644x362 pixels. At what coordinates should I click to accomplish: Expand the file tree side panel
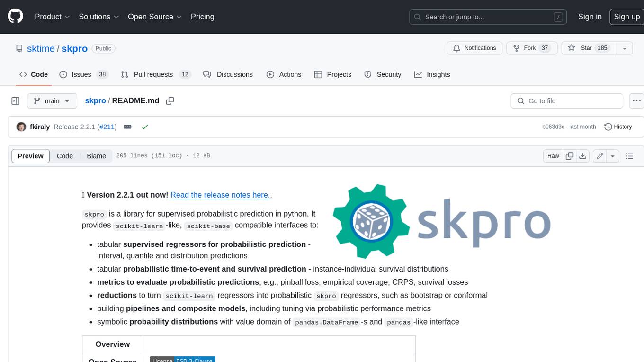(x=15, y=101)
